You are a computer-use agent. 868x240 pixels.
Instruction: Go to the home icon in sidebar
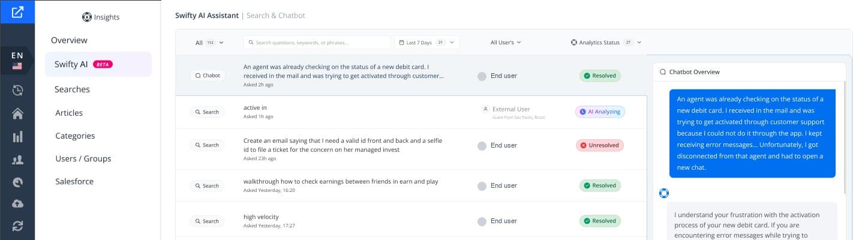click(17, 113)
